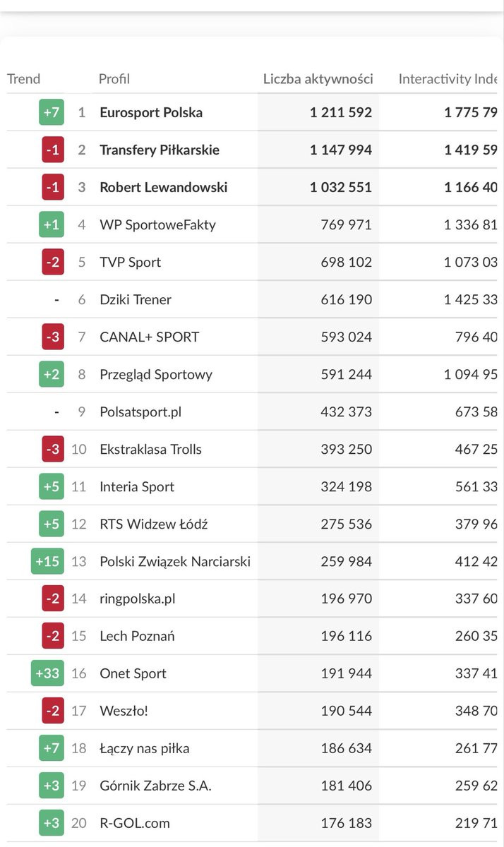Open the WP SportoweFakty profile

click(158, 224)
